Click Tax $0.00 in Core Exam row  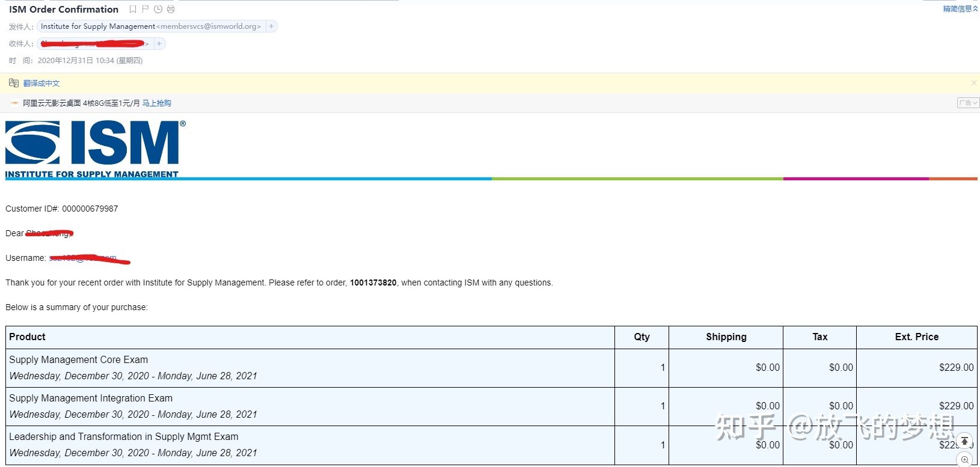coord(841,368)
